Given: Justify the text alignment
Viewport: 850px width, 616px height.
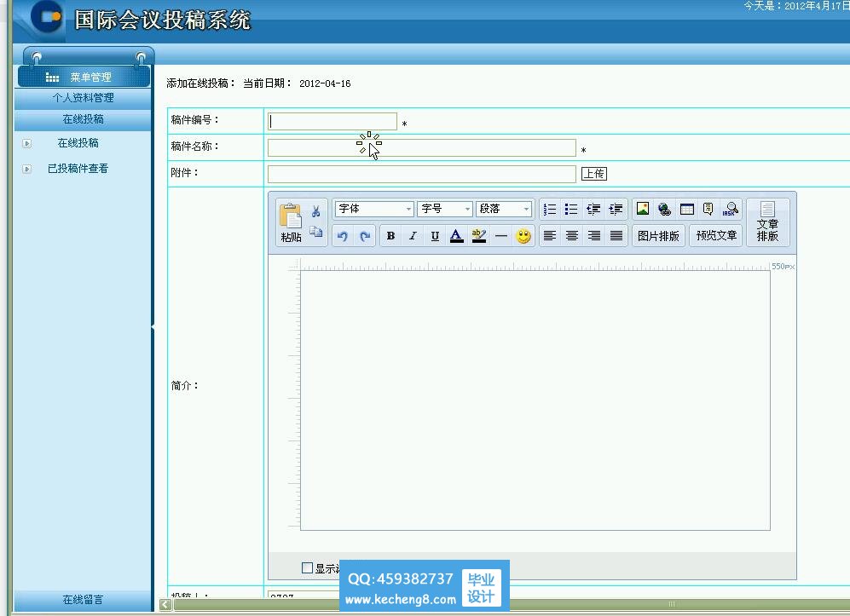Looking at the screenshot, I should click(x=616, y=236).
